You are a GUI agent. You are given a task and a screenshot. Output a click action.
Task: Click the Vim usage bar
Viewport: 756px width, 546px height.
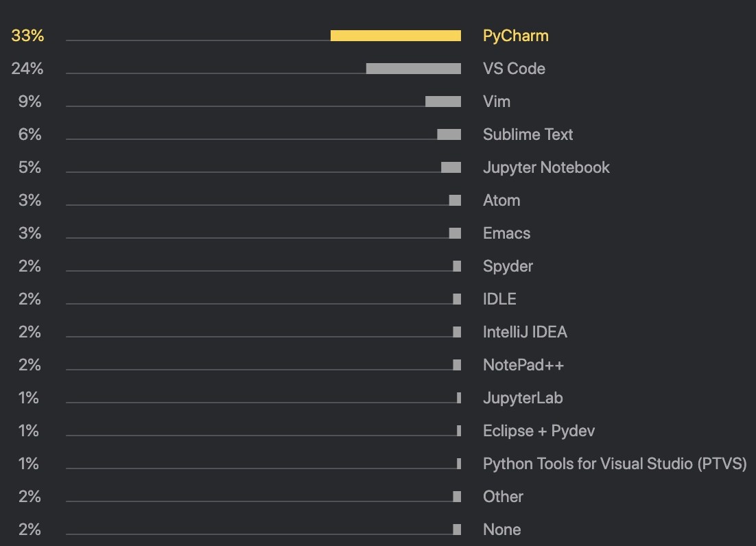pyautogui.click(x=443, y=102)
